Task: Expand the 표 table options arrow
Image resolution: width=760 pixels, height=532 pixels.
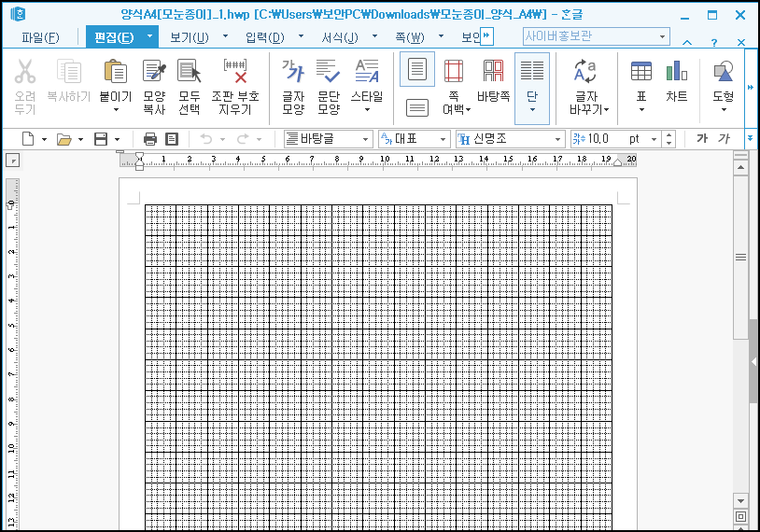Action: point(641,110)
